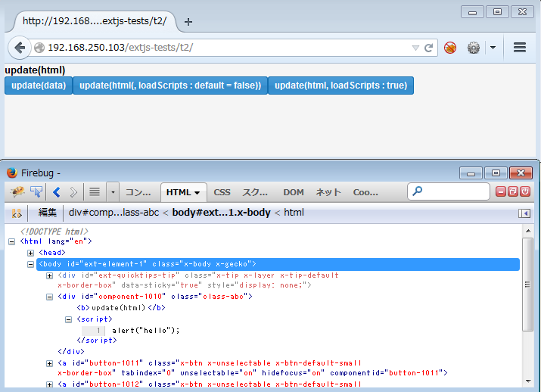Switch to the Firebug Script (スク...) tab
The width and height of the screenshot is (541, 392).
255,192
